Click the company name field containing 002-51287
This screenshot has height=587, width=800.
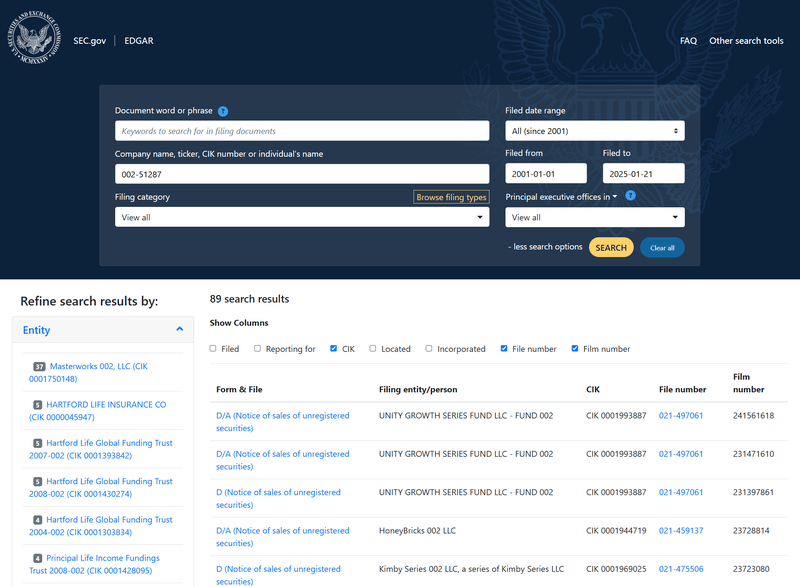(x=302, y=174)
